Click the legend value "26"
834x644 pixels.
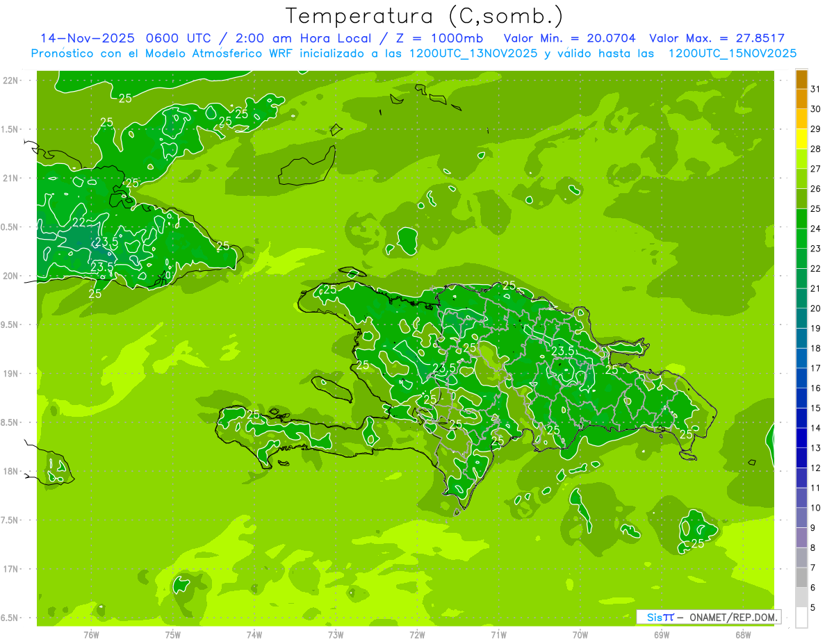[815, 189]
